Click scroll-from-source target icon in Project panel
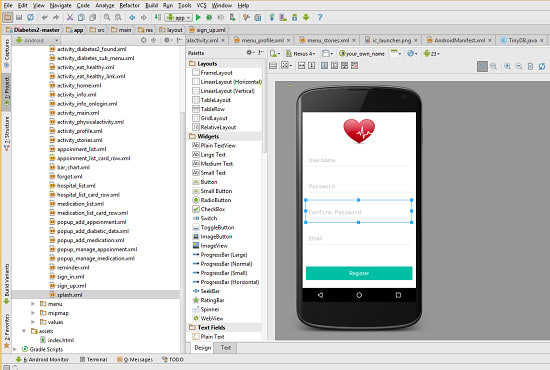Image resolution: width=550 pixels, height=370 pixels. click(x=143, y=40)
